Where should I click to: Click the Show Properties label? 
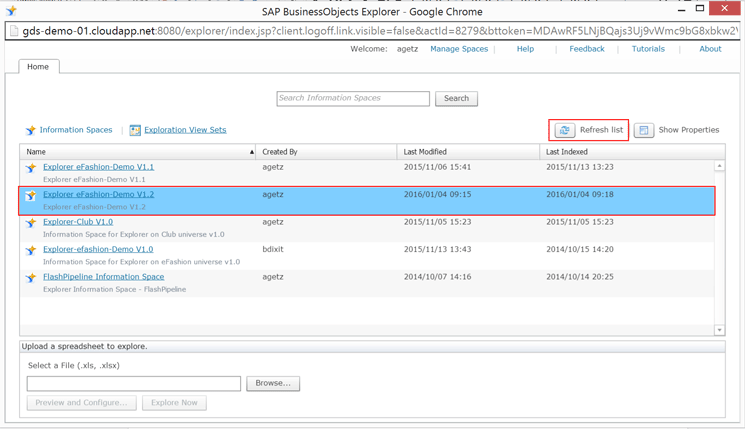click(x=688, y=130)
